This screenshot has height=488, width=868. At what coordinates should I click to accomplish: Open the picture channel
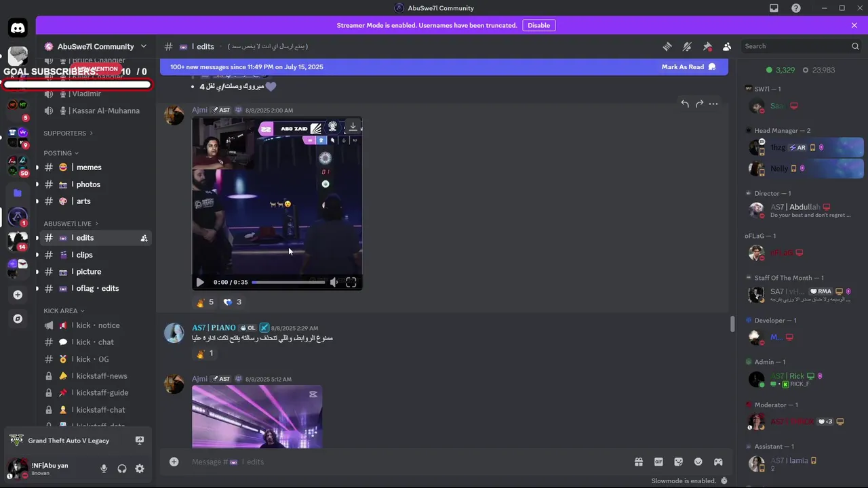pyautogui.click(x=95, y=272)
